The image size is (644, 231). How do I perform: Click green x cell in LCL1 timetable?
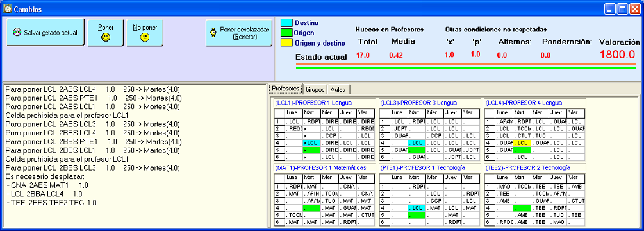[311, 150]
